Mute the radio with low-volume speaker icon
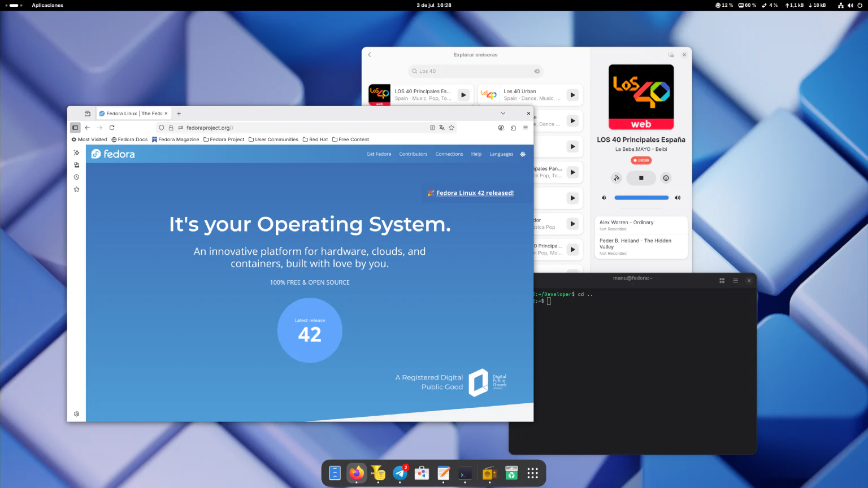868x488 pixels. point(604,198)
